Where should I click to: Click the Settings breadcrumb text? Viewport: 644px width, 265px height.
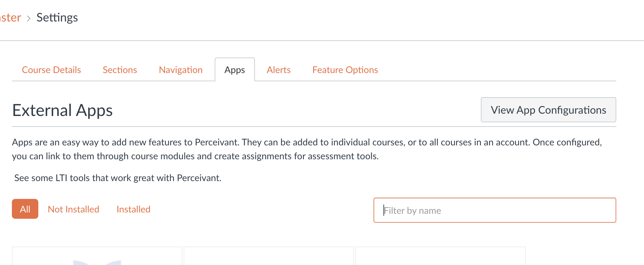57,17
